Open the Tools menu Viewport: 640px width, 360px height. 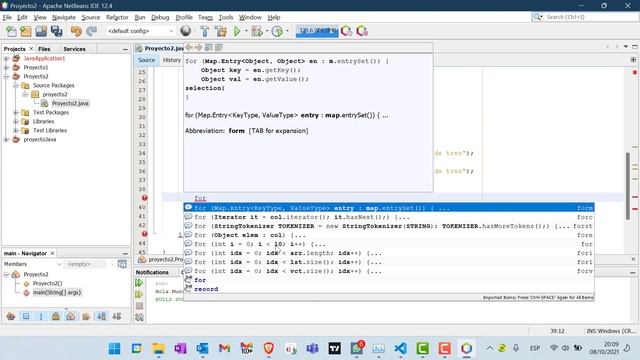(x=226, y=17)
